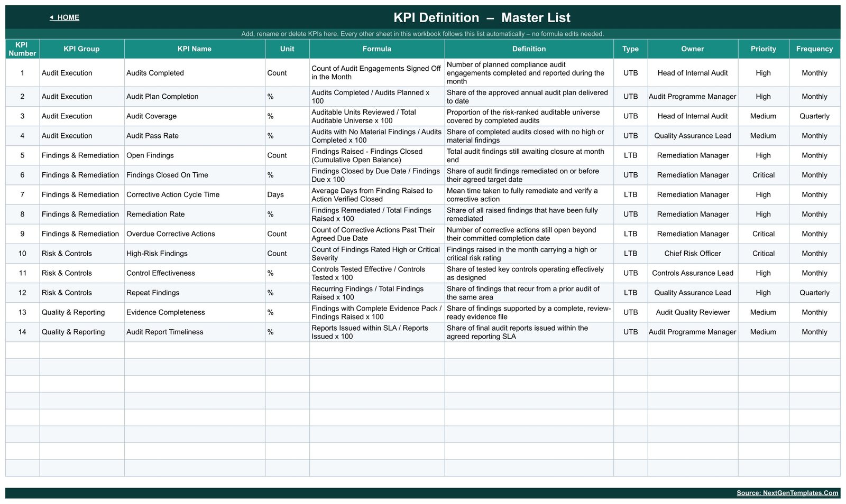846x504 pixels.
Task: Click 'Head of Internal Audit' in row 1
Action: 693,73
